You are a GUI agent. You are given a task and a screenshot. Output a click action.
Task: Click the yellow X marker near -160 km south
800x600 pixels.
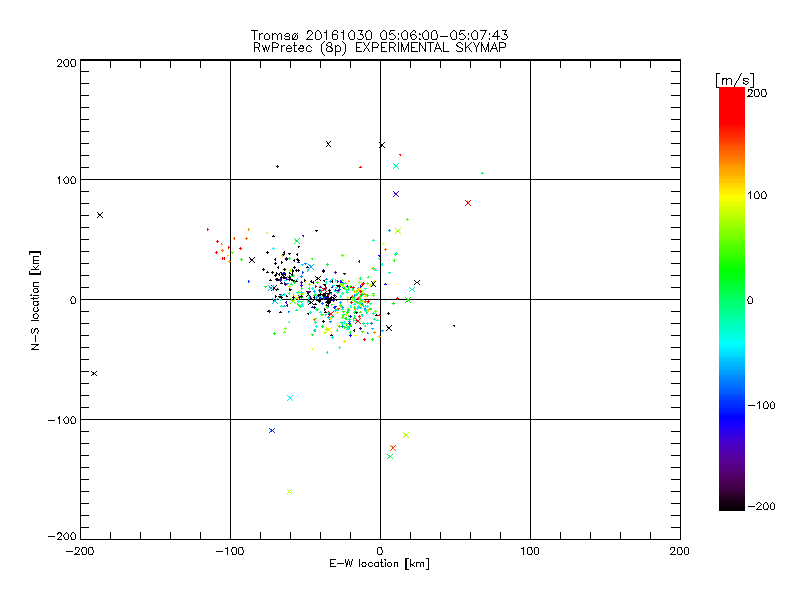290,492
